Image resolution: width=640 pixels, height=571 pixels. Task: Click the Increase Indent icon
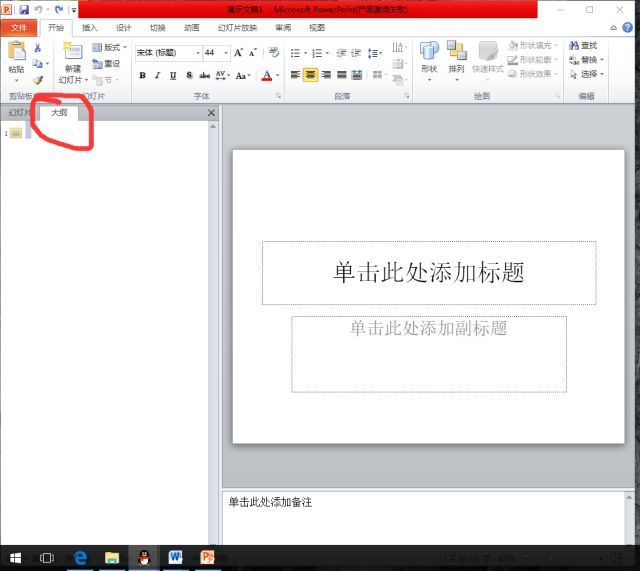356,53
